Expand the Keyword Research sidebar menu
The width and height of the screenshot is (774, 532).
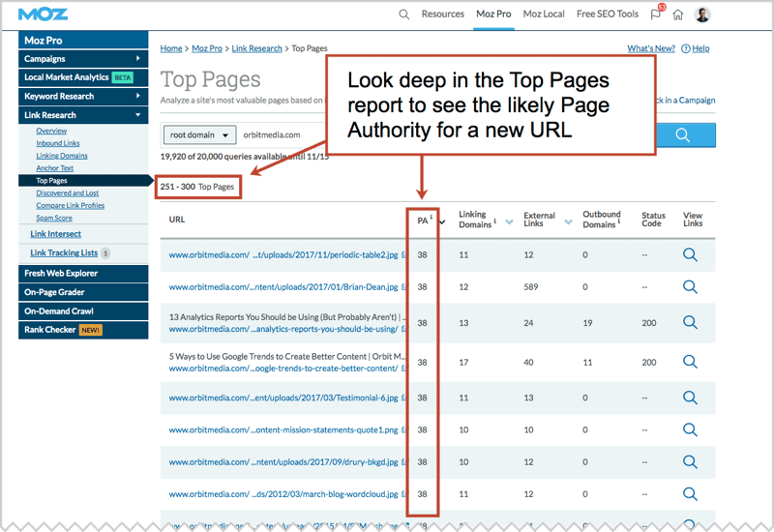83,96
